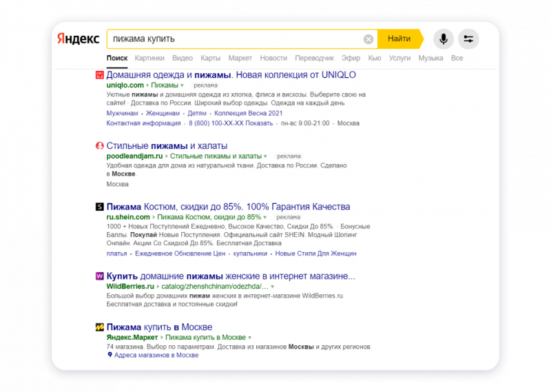Screen dimensions: 551x392
Task: Expand the dropdown arrow after poodleandjam.ru path
Action: click(265, 156)
